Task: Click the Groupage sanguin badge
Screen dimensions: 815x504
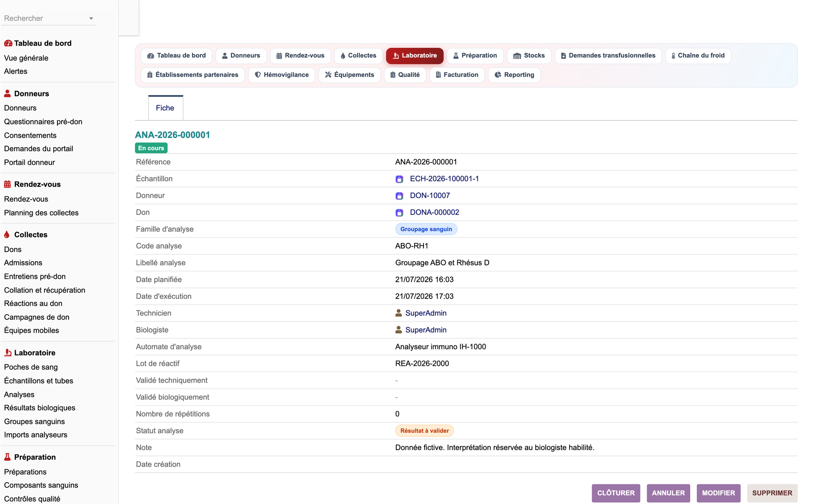Action: click(x=426, y=229)
